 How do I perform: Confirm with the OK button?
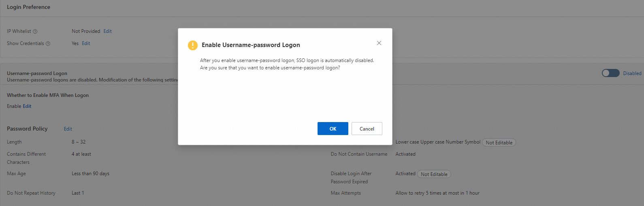point(333,129)
